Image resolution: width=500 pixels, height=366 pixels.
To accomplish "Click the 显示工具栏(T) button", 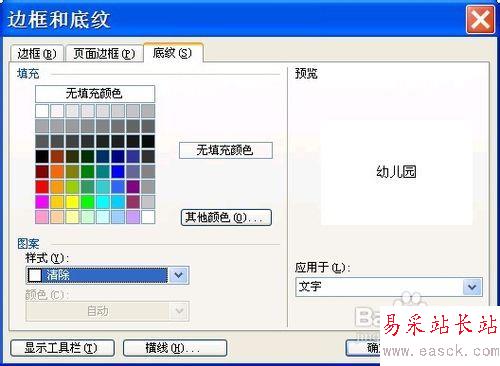I will [x=62, y=348].
